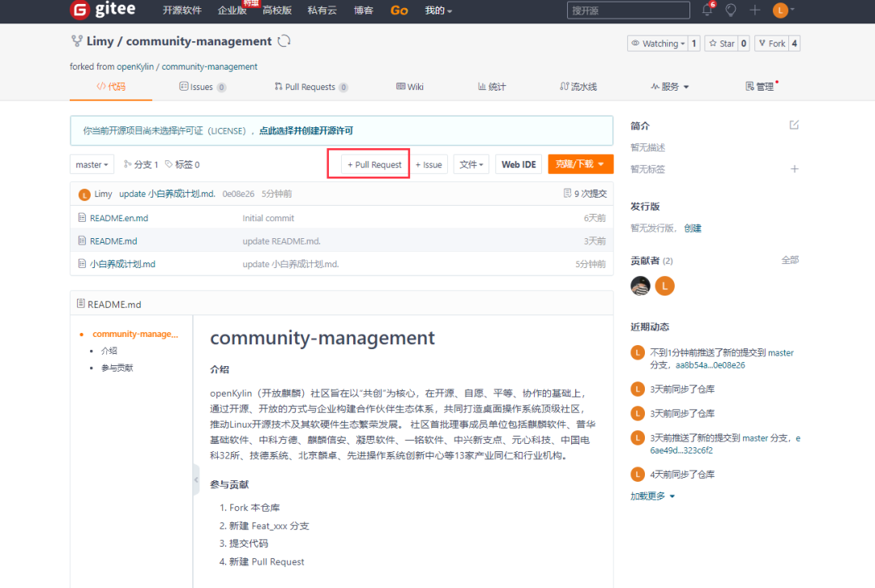Click the orange L contributor avatar
875x588 pixels.
click(664, 286)
